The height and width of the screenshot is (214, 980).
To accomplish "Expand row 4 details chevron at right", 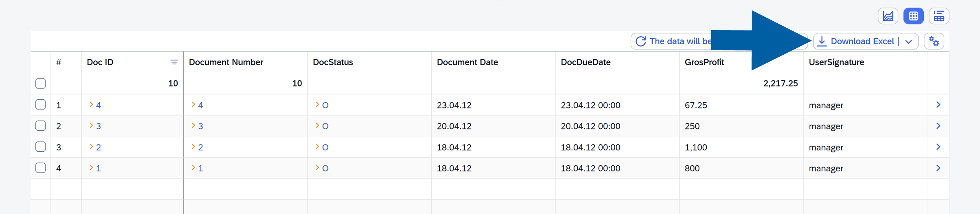I will click(x=938, y=168).
